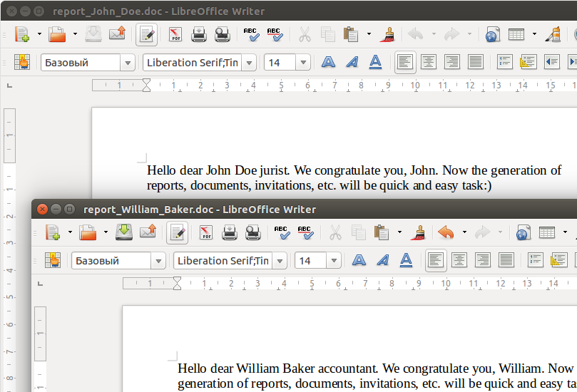Print directly in William_Baker window

(x=230, y=233)
